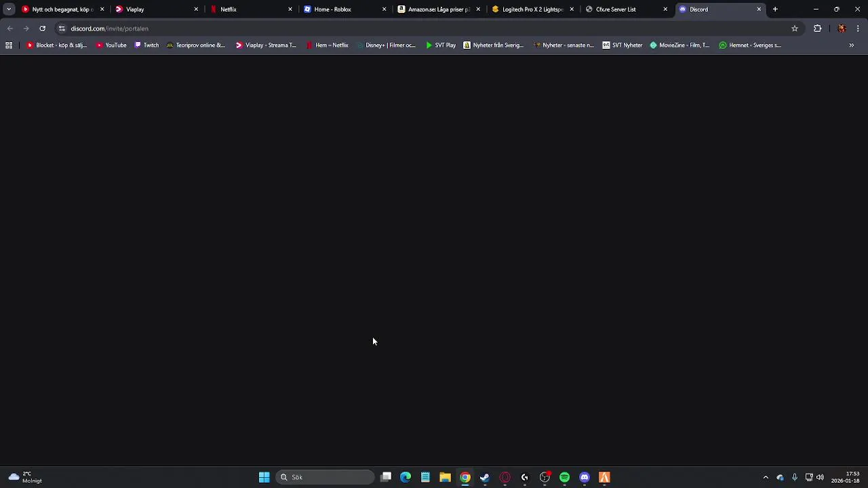
Task: Switch to the Viaplay tab
Action: 157,9
